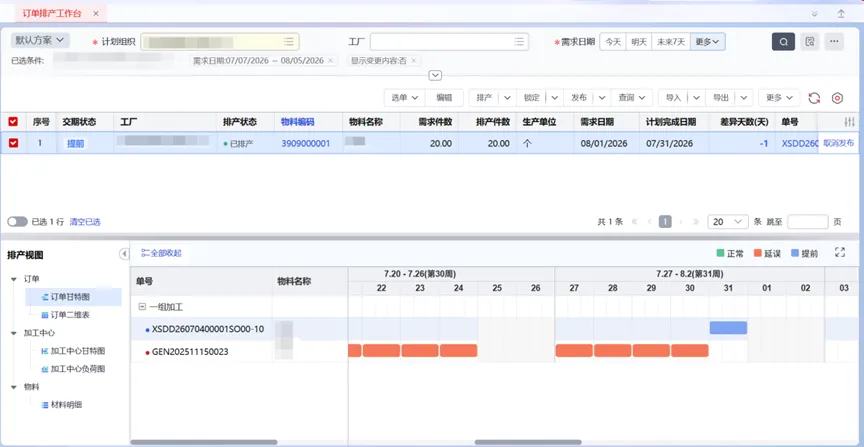The height and width of the screenshot is (447, 864).
Task: Open the table column settings icon
Action: point(850,122)
